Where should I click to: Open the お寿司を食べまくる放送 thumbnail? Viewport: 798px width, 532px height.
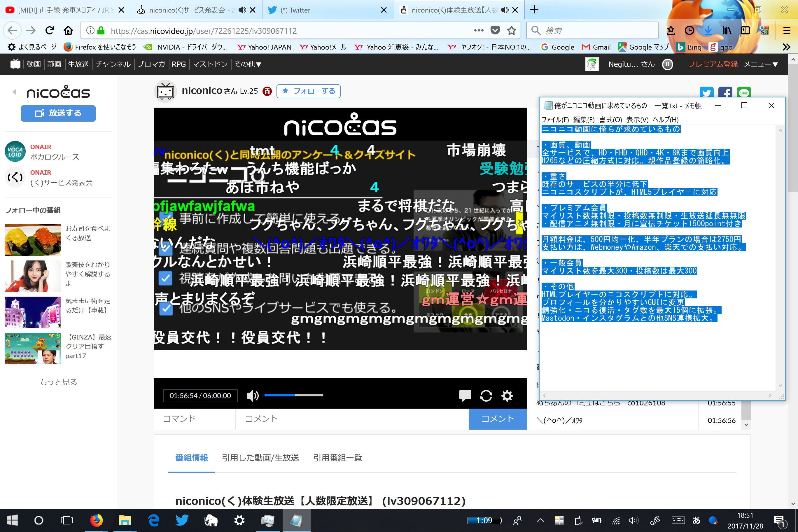33,240
